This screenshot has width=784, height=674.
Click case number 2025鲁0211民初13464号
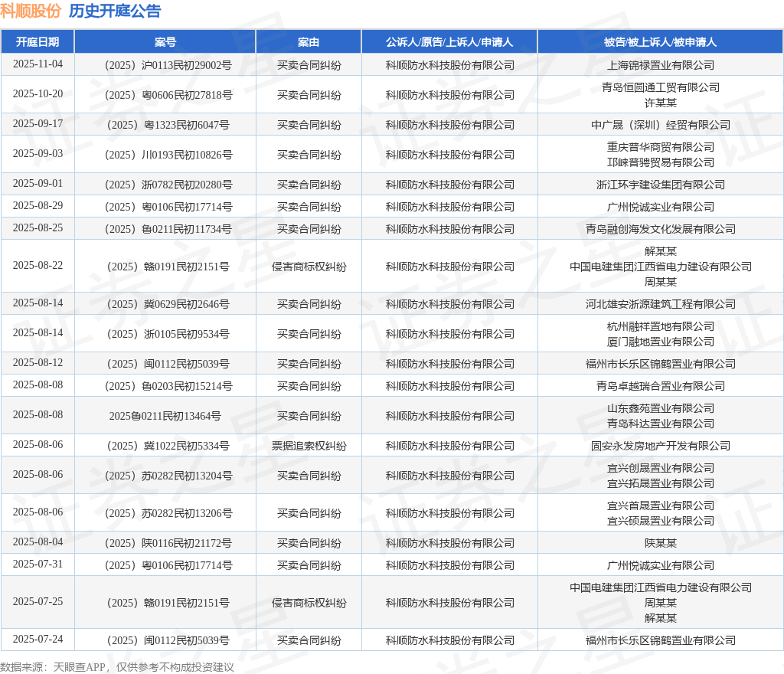pos(165,416)
